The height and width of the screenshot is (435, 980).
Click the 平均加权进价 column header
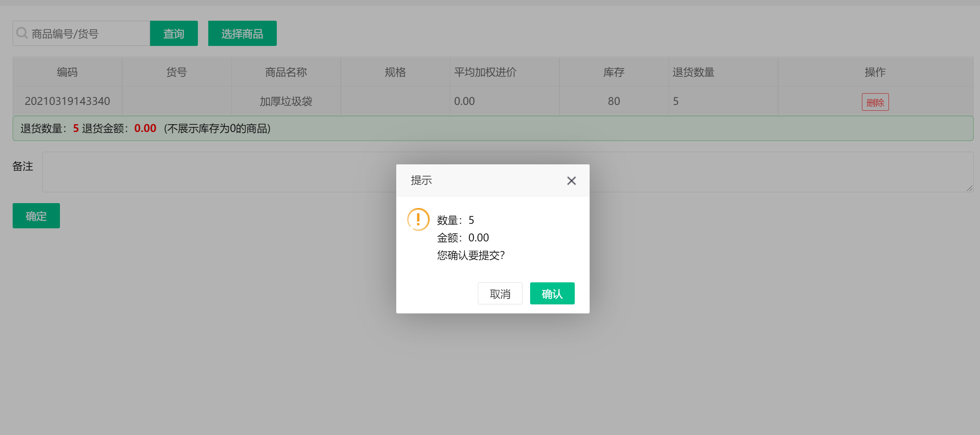point(485,72)
